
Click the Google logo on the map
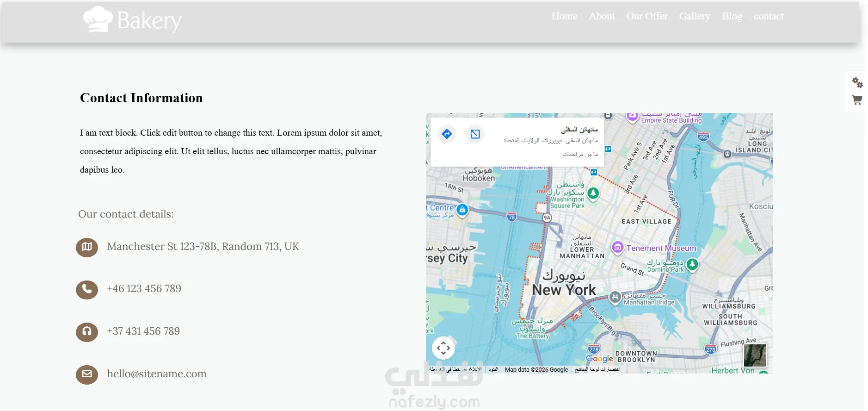click(x=599, y=359)
